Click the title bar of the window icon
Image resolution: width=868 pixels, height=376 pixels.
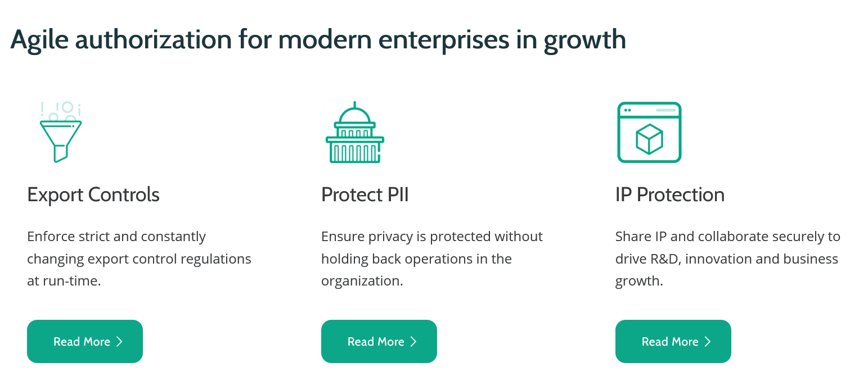coord(649,110)
